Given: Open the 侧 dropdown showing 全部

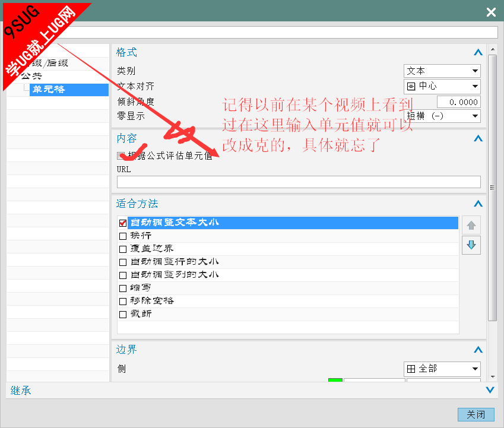Looking at the screenshot, I should click(442, 369).
